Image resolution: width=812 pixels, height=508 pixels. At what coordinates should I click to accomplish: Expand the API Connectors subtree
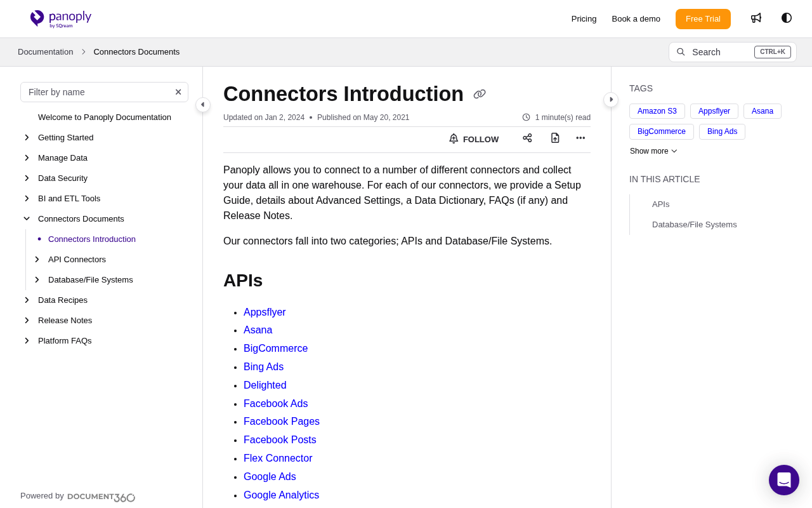[x=37, y=260]
